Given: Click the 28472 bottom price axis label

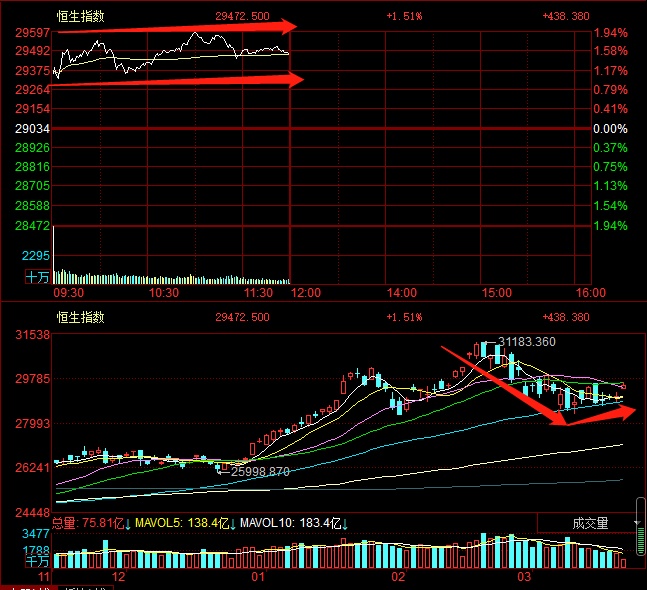Looking at the screenshot, I should pos(32,226).
